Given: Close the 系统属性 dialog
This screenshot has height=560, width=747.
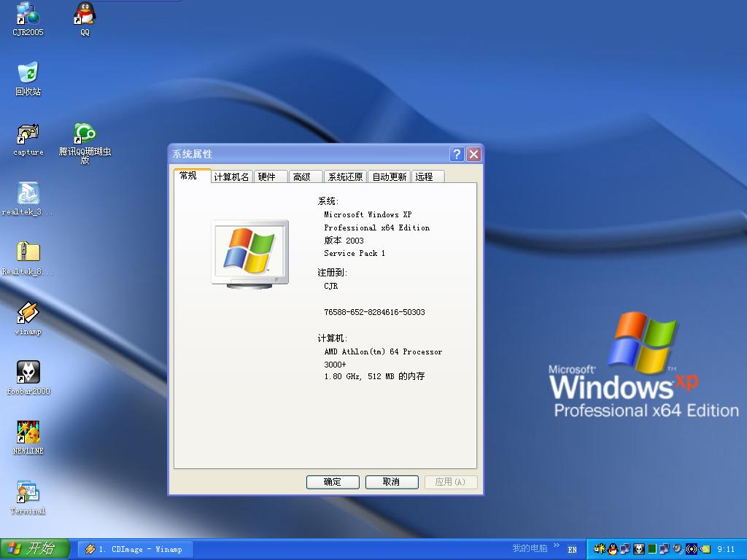Looking at the screenshot, I should point(473,154).
